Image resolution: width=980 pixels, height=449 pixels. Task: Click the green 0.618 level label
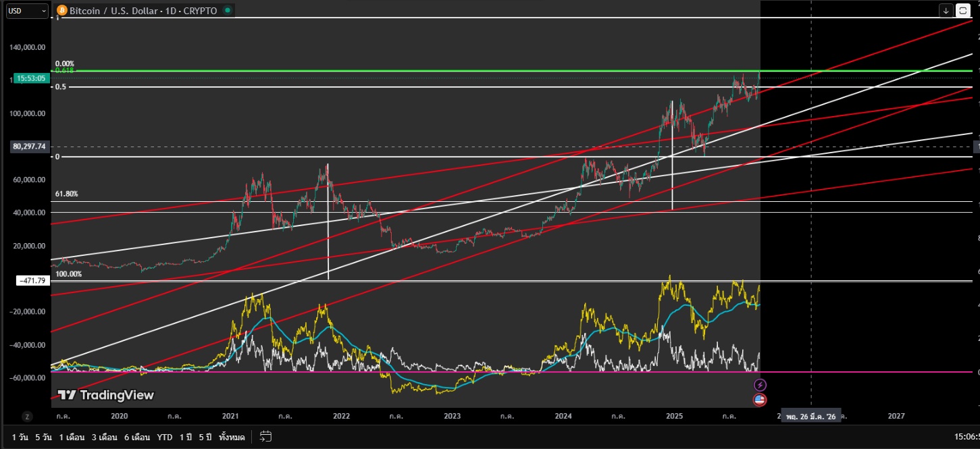[64, 70]
